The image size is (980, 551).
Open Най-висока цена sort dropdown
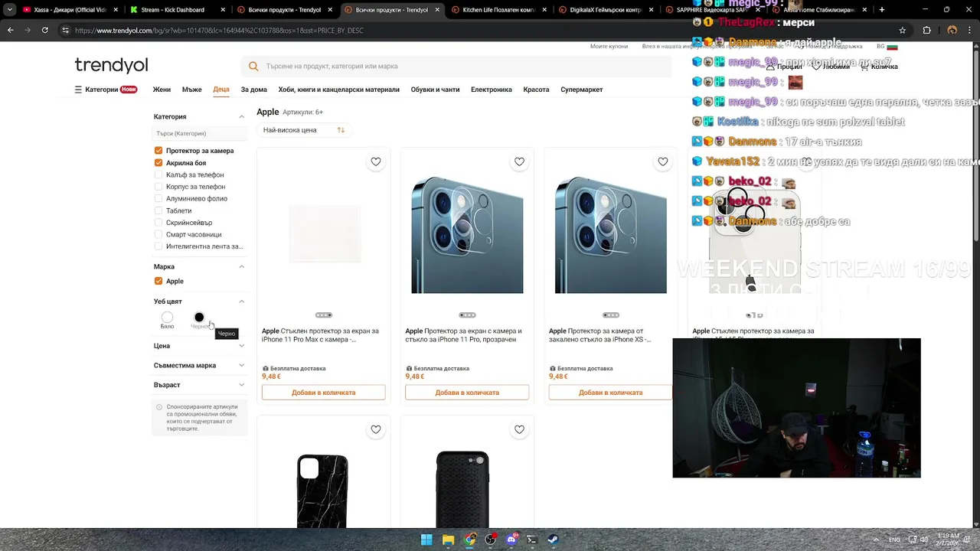click(x=304, y=130)
